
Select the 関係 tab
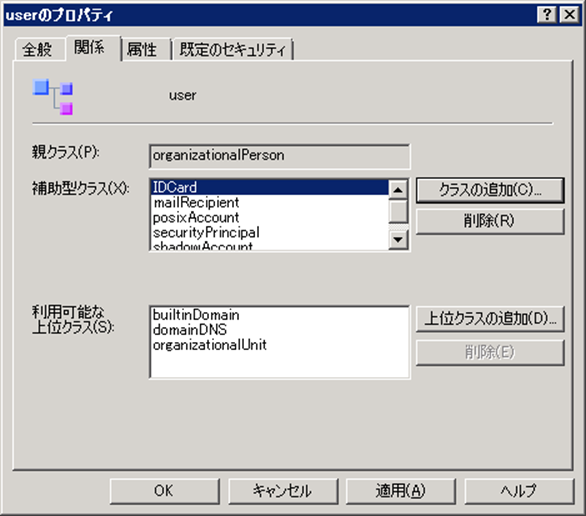tap(90, 47)
